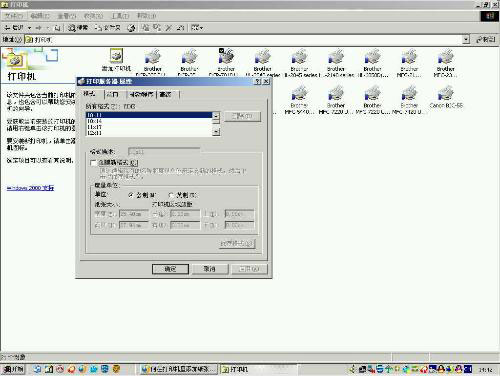This screenshot has height=376, width=500.
Task: Select the 12x11 form in list
Action: 149,133
